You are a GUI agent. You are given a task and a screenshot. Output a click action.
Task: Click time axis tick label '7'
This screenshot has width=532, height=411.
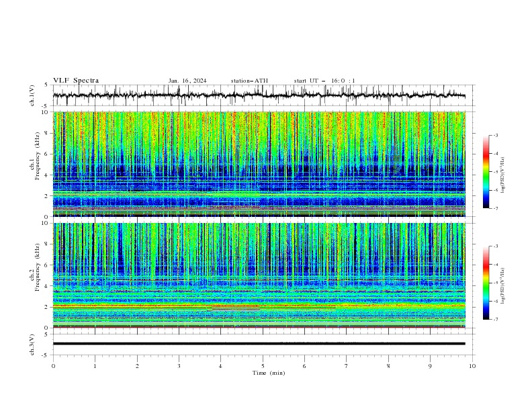(347, 366)
